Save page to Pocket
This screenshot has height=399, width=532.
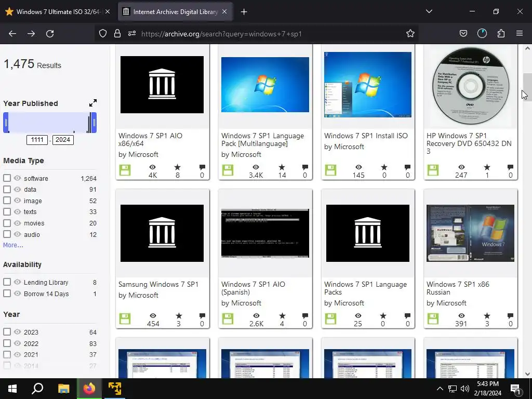463,33
